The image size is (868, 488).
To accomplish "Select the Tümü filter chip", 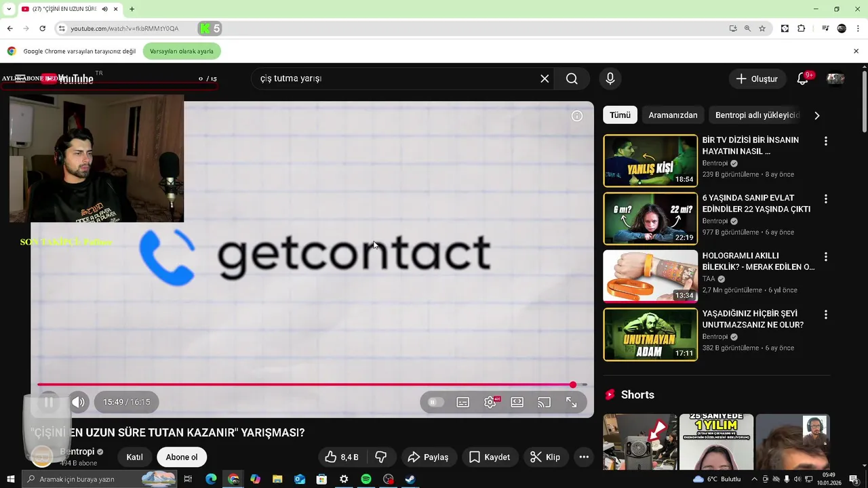I will point(620,115).
